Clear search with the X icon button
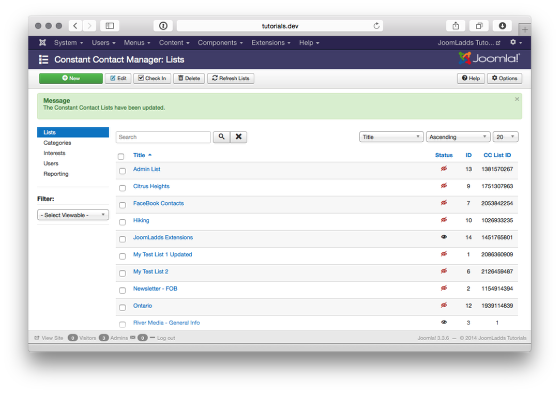Image resolution: width=560 pixels, height=393 pixels. [x=239, y=137]
